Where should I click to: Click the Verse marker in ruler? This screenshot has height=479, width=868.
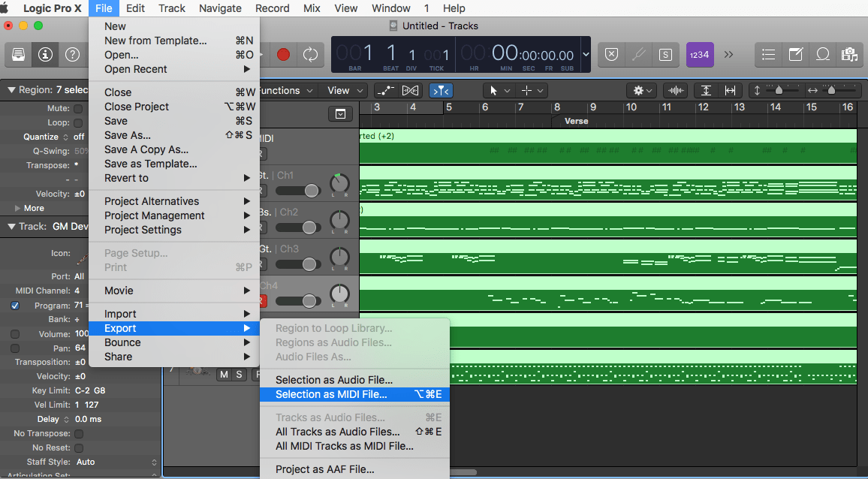pyautogui.click(x=576, y=122)
